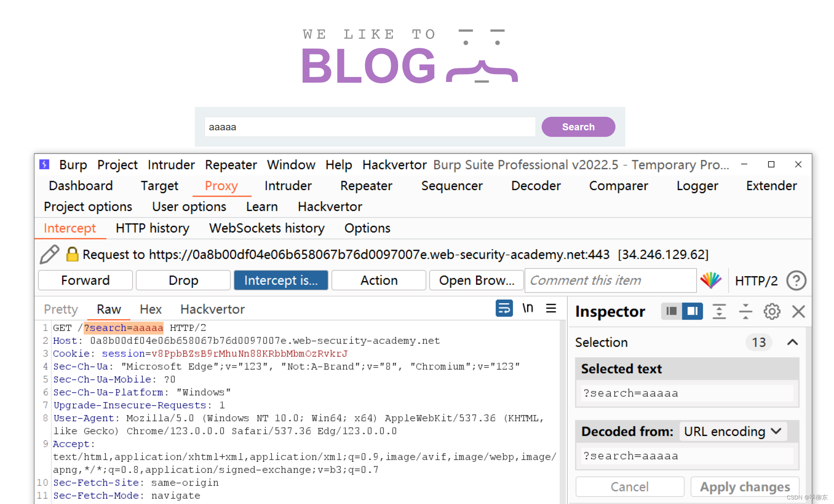Click the Comment this item field
834x504 pixels.
611,280
